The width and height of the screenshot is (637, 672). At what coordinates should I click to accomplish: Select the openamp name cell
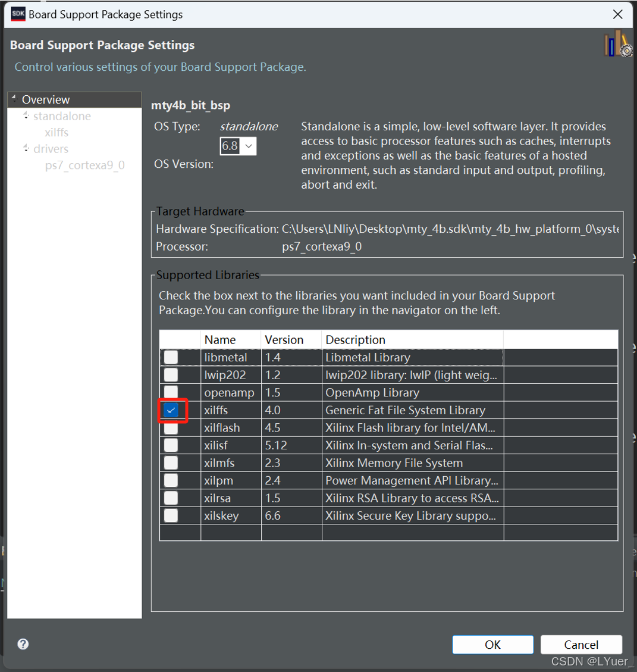tap(230, 393)
